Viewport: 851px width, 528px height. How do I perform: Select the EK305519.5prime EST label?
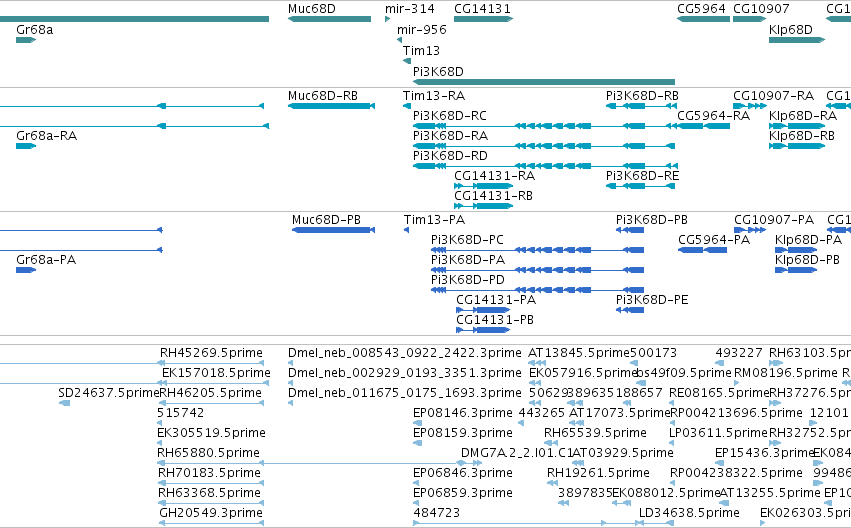coord(211,434)
